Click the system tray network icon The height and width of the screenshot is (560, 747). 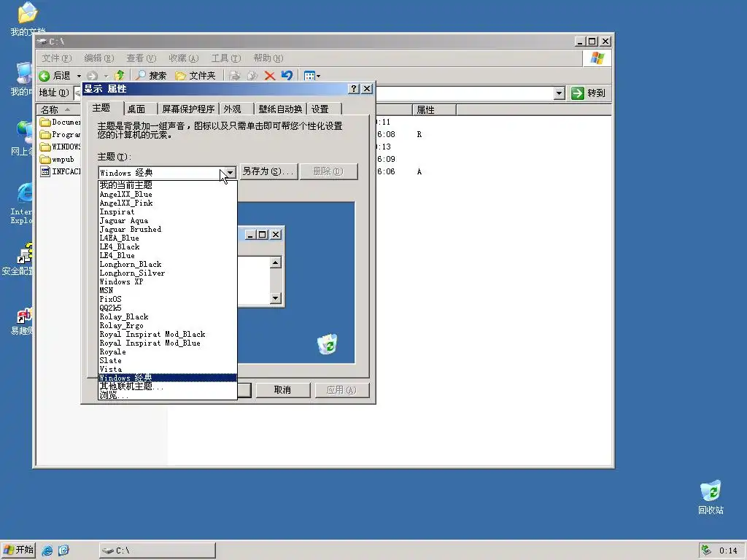(706, 550)
